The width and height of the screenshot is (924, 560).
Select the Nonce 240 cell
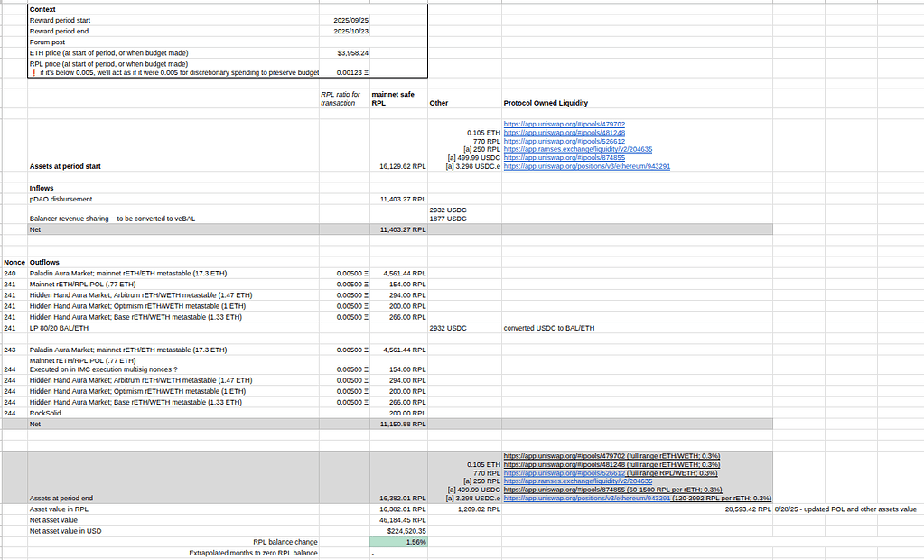(x=12, y=273)
